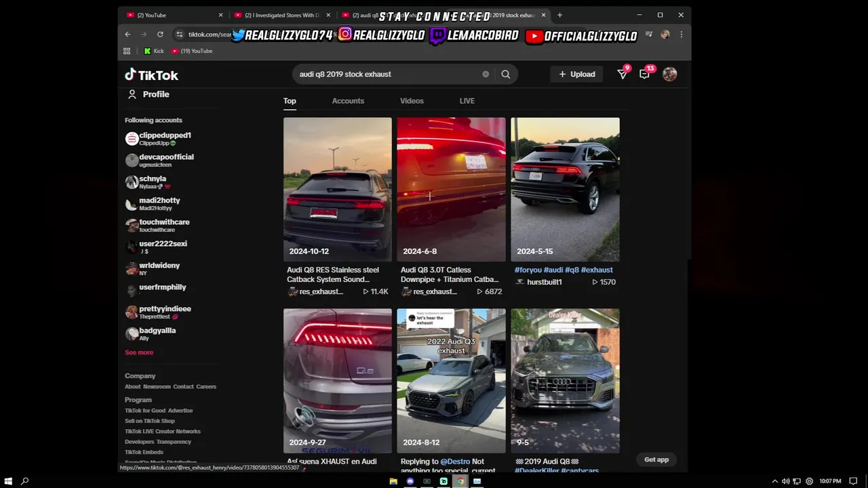This screenshot has height=488, width=868.
Task: Open a new browser tab with plus button
Action: coord(559,15)
